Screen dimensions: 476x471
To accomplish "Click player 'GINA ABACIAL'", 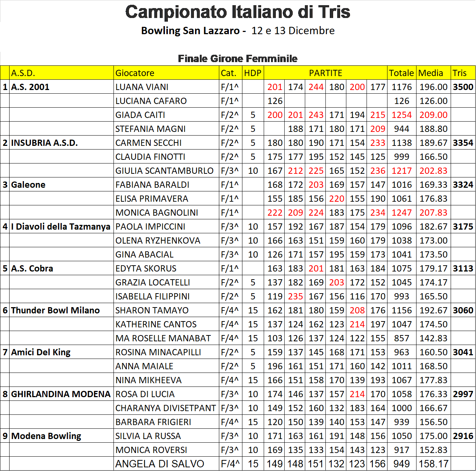I will point(144,254).
